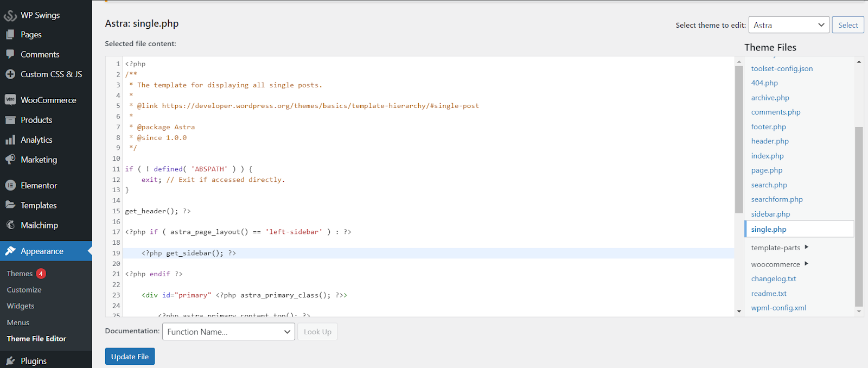This screenshot has width=868, height=368.
Task: Open page.php theme file
Action: click(767, 170)
